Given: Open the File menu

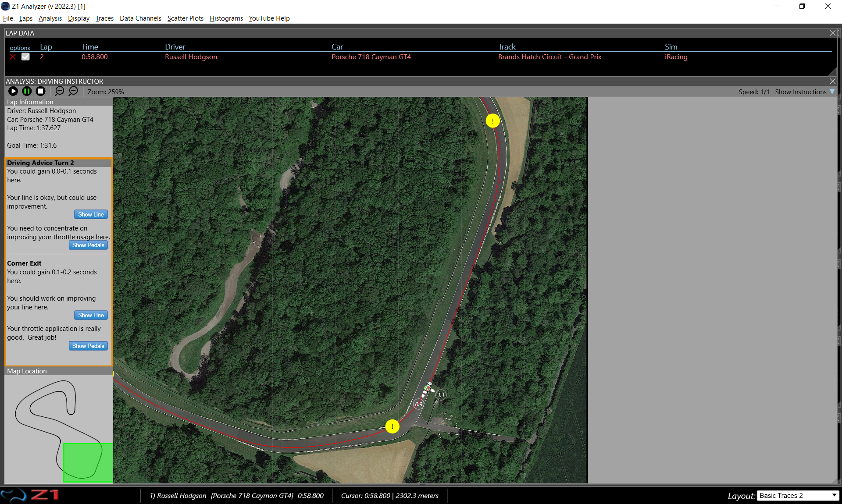Looking at the screenshot, I should click(x=8, y=18).
